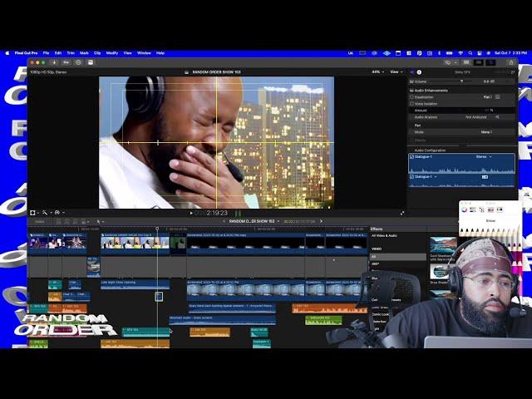The image size is (532, 399).
Task: Click the fullscreen viewer arrows icon
Action: [x=329, y=213]
